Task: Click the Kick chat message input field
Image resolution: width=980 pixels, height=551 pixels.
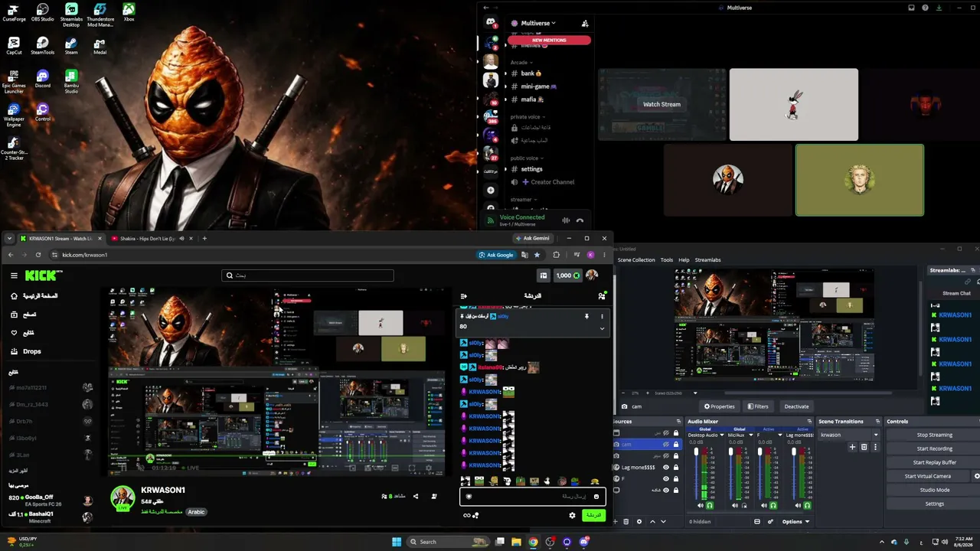Action: (x=533, y=497)
